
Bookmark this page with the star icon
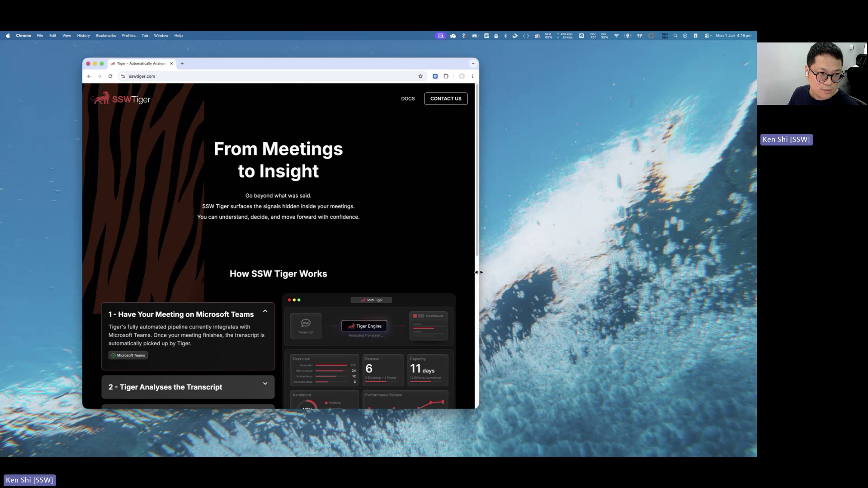pos(420,76)
